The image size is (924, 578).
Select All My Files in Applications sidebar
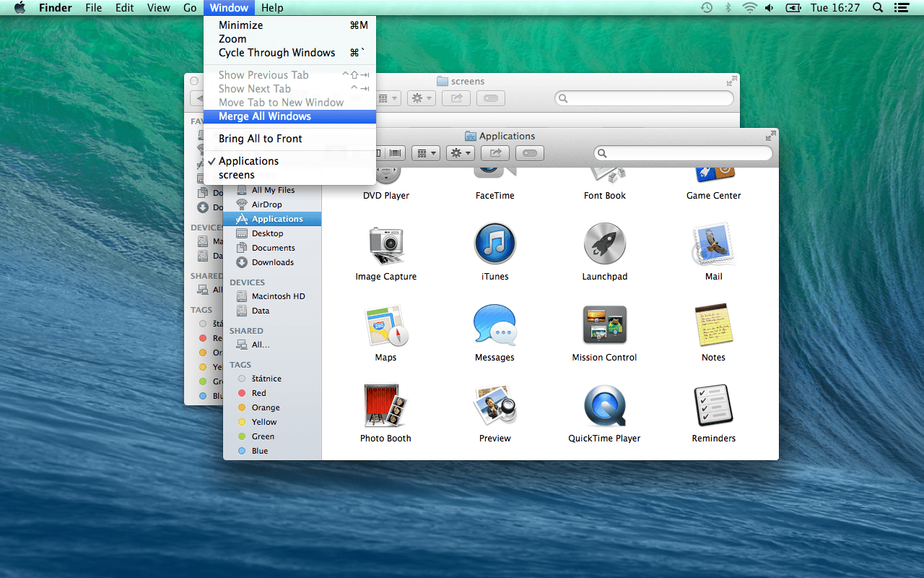(272, 190)
